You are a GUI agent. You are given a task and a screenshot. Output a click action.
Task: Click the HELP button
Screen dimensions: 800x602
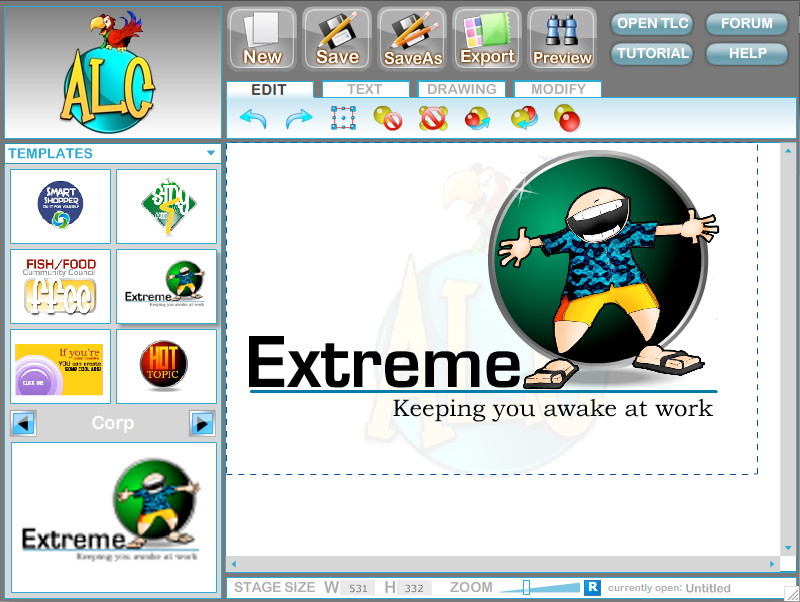coord(747,54)
